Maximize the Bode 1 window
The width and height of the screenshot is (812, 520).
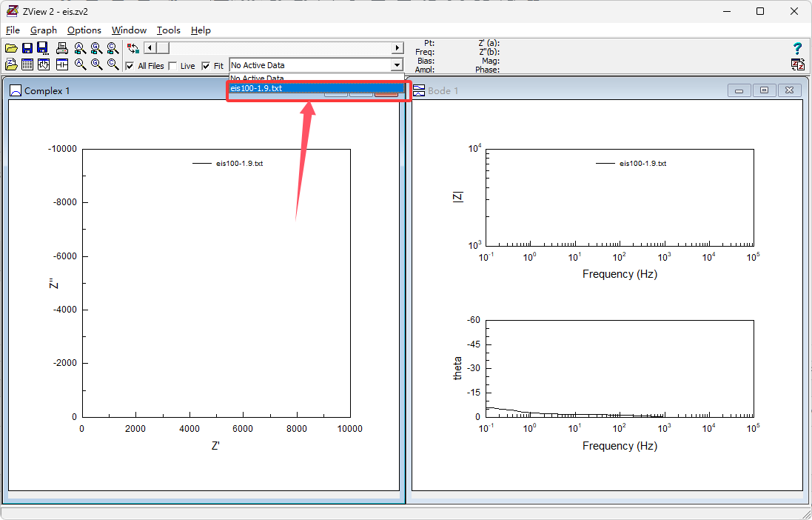coord(764,90)
